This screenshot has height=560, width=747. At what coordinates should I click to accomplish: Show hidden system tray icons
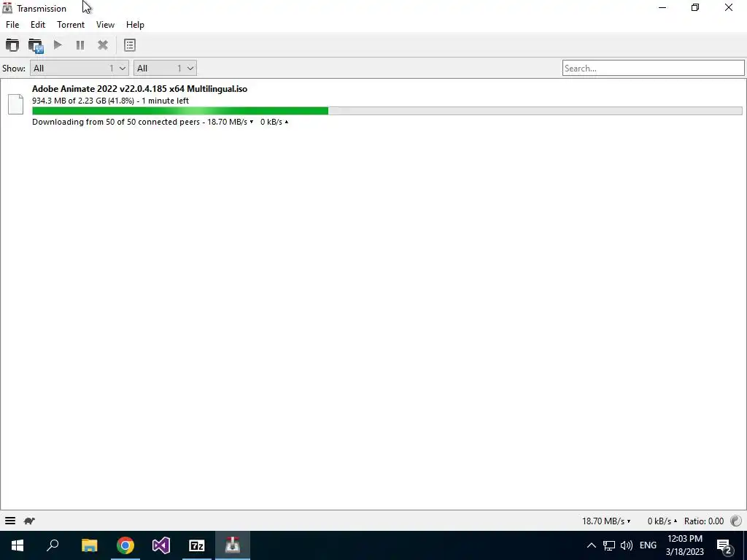[x=591, y=545]
